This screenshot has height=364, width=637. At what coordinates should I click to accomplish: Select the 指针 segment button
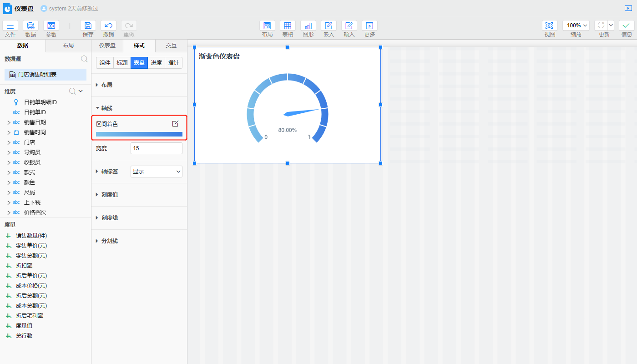click(x=173, y=63)
